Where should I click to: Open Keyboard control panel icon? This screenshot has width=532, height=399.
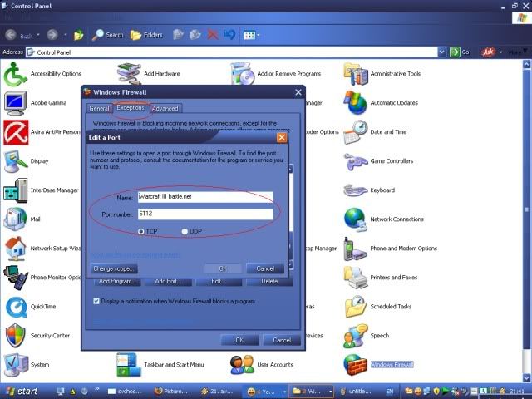coord(356,190)
